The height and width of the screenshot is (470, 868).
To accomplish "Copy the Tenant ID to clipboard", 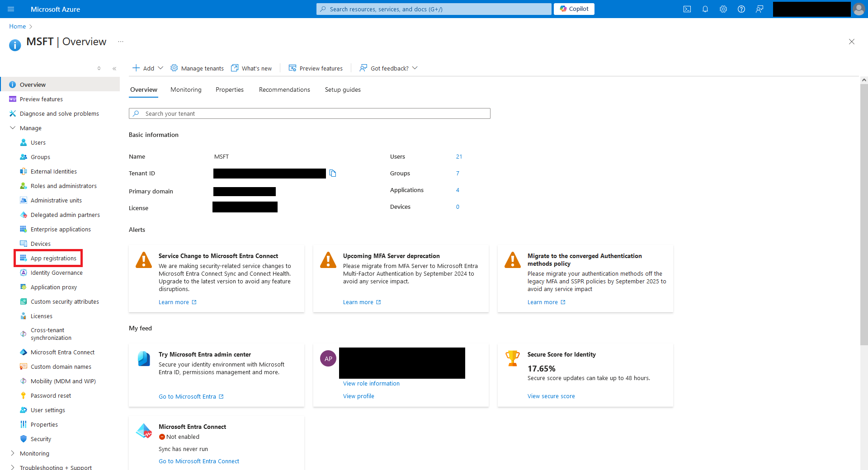I will point(333,174).
